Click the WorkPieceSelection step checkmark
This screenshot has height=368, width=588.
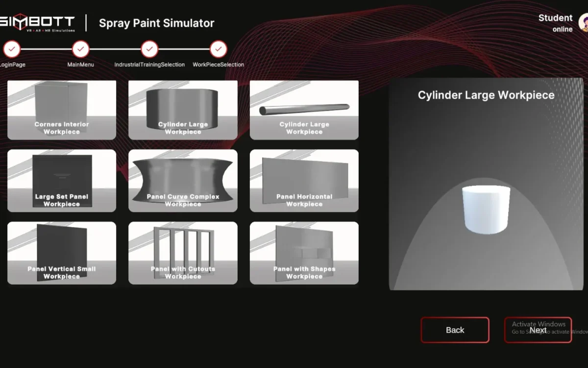click(x=219, y=49)
